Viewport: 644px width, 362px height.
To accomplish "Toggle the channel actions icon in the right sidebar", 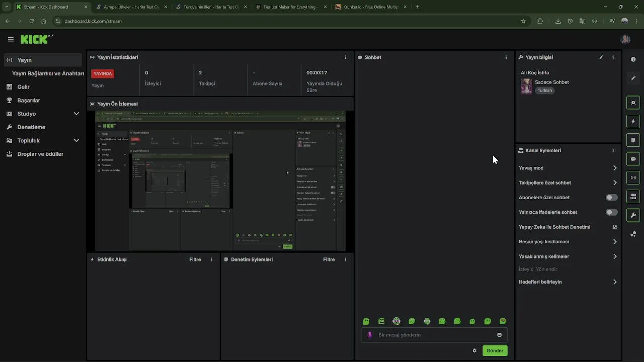I will tap(633, 196).
